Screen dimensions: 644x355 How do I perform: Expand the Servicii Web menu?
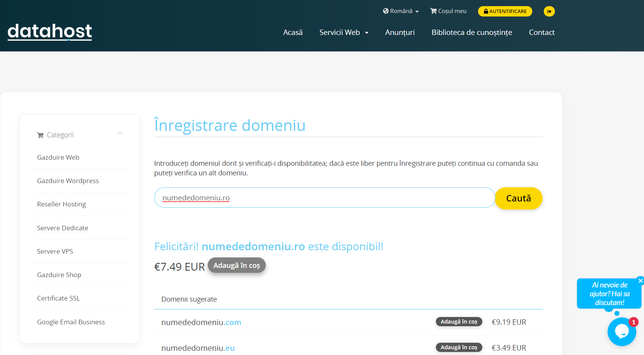pyautogui.click(x=344, y=32)
